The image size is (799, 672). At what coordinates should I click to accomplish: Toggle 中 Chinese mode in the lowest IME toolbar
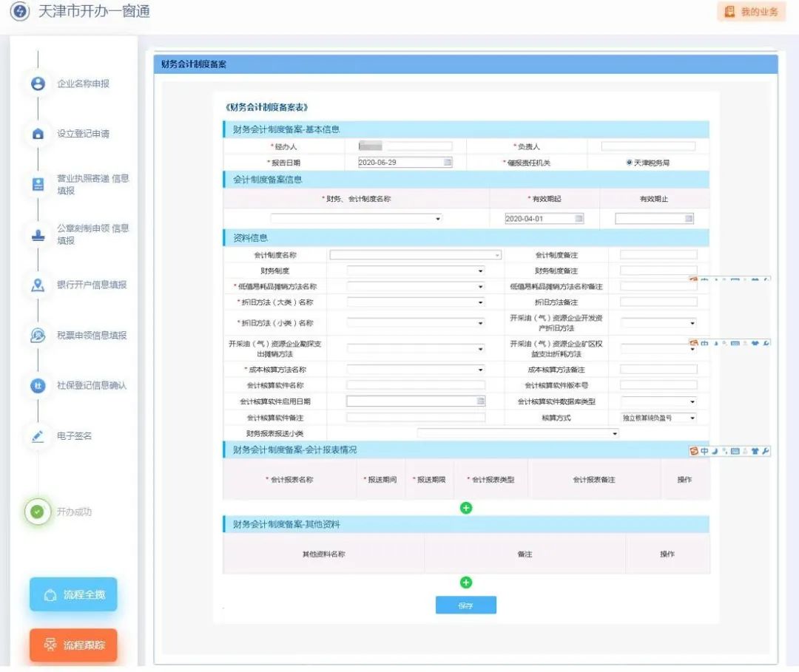[704, 451]
